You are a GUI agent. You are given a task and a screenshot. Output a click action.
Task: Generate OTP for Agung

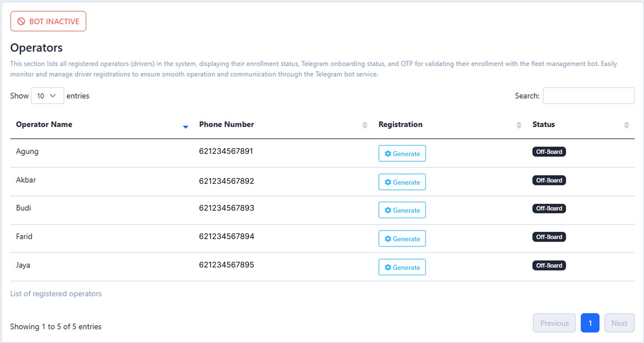point(402,153)
